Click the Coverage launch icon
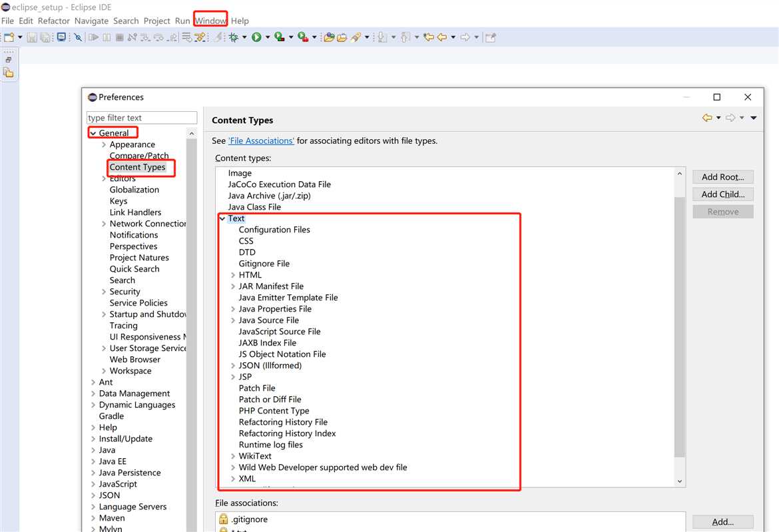Viewport: 779px width, 532px height. coord(279,37)
